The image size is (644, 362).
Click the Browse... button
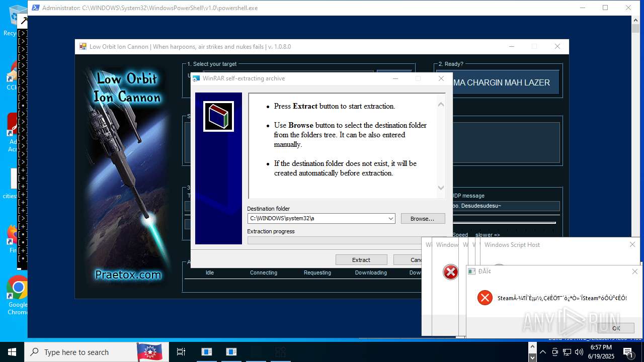click(x=423, y=219)
